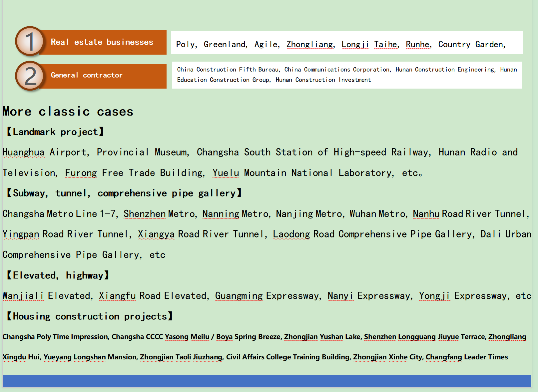The image size is (538, 392).
Task: Click the numbered circle badge 2
Action: click(30, 76)
